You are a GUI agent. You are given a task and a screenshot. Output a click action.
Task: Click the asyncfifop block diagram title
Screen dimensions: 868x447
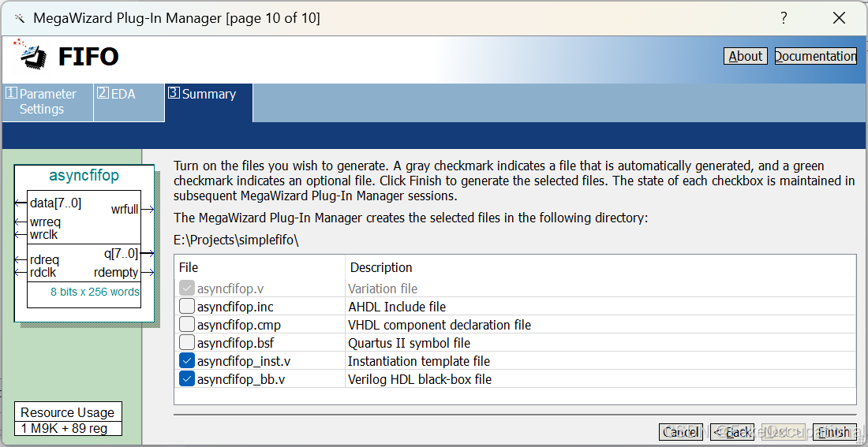coord(84,176)
